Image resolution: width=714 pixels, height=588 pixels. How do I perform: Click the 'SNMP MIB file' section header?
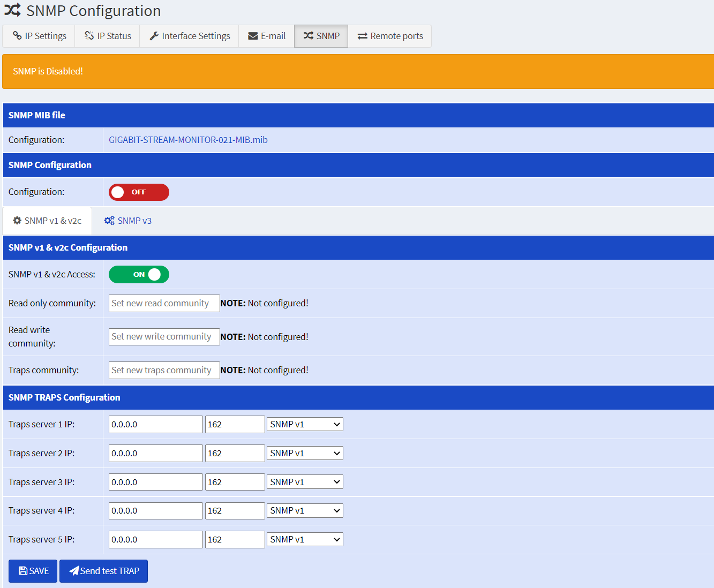pyautogui.click(x=358, y=115)
